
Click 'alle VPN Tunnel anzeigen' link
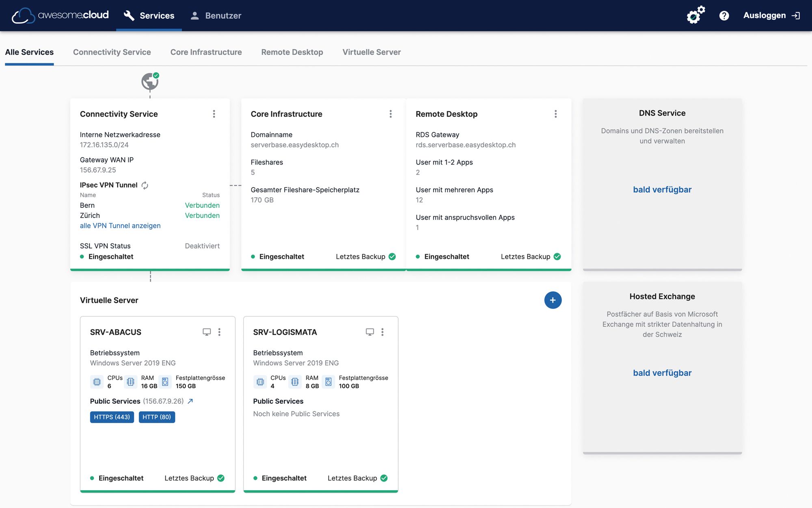(120, 226)
